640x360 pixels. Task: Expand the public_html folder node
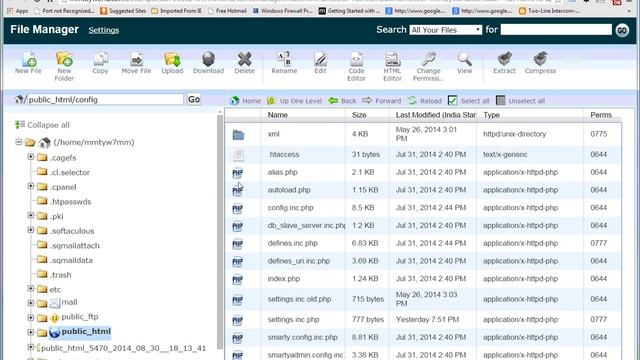click(31, 332)
